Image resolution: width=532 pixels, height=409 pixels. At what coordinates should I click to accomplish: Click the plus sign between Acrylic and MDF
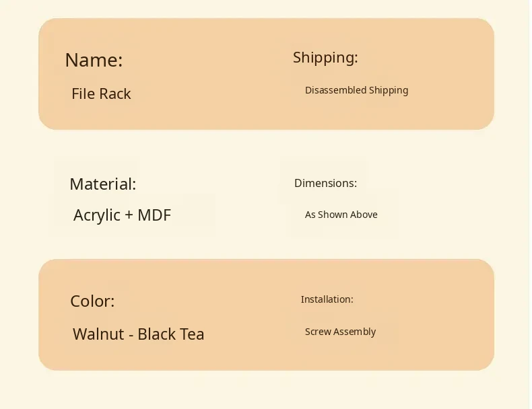(129, 216)
